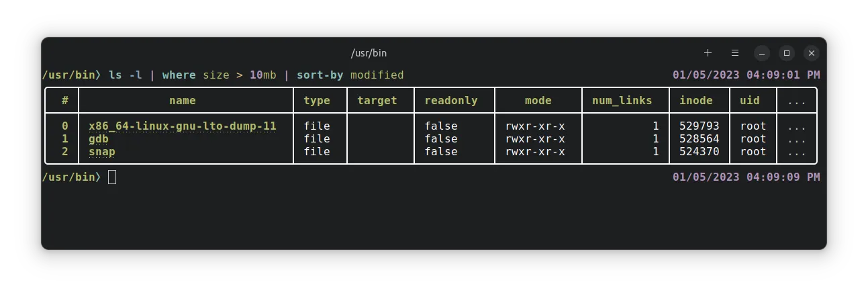
Task: Open the hamburger menu in title bar
Action: coord(735,53)
